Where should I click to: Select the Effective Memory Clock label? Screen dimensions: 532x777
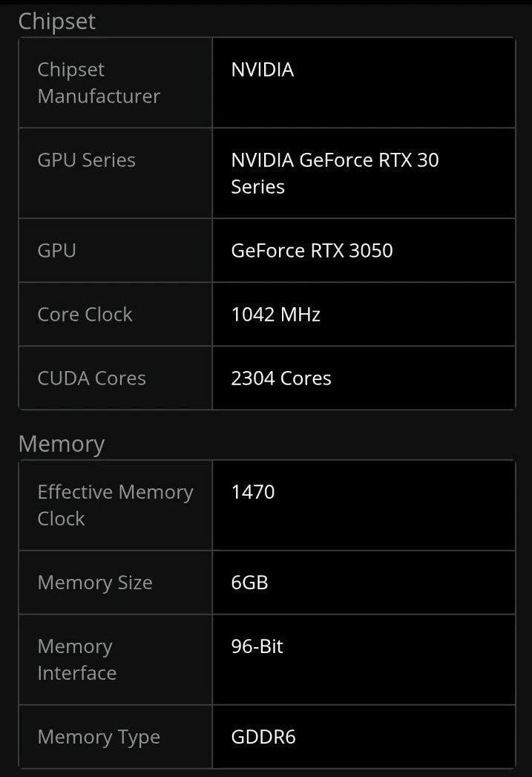115,505
